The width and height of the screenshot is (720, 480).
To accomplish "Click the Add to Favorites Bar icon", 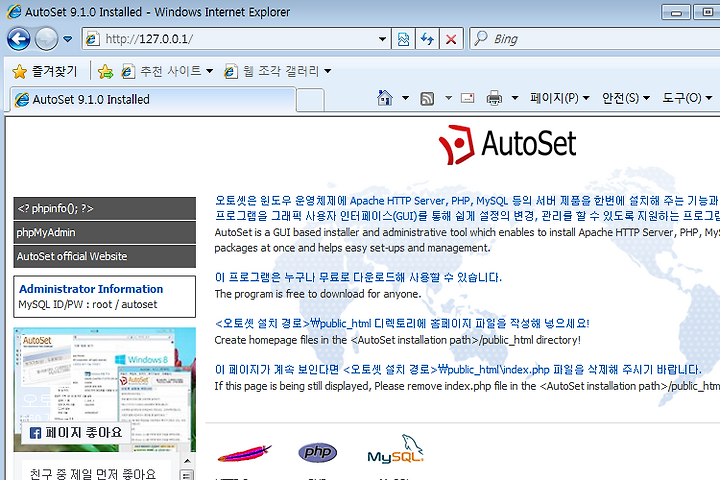I will coord(105,71).
